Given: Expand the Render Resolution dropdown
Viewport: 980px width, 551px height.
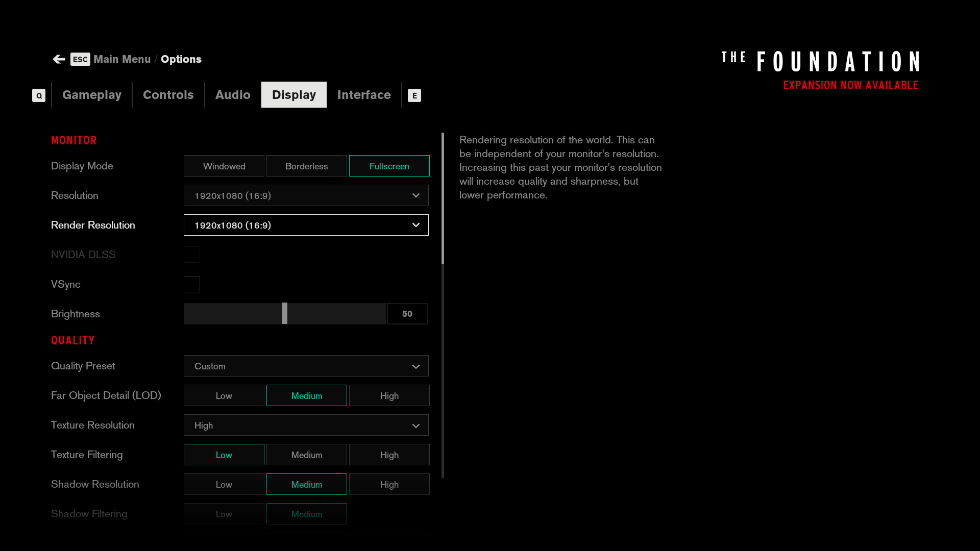Looking at the screenshot, I should point(306,226).
